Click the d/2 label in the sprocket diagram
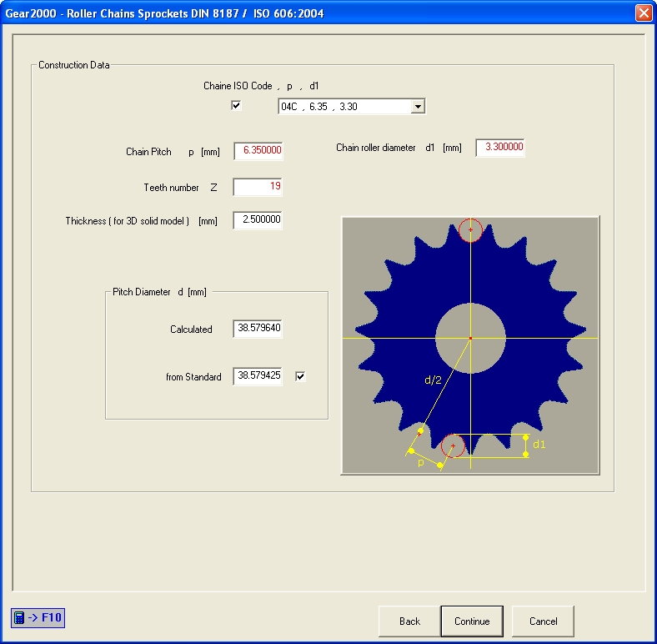Viewport: 657px width, 644px height. (x=433, y=380)
